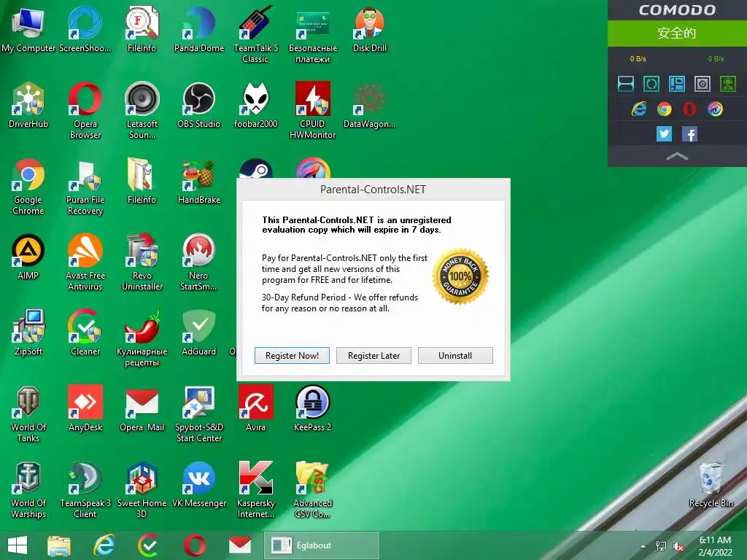Click the COMODO widget green rightmost tool icon

click(x=727, y=84)
